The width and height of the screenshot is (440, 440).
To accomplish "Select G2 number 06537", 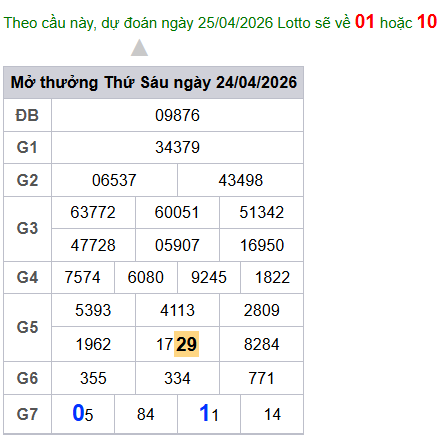I will coord(114,180).
